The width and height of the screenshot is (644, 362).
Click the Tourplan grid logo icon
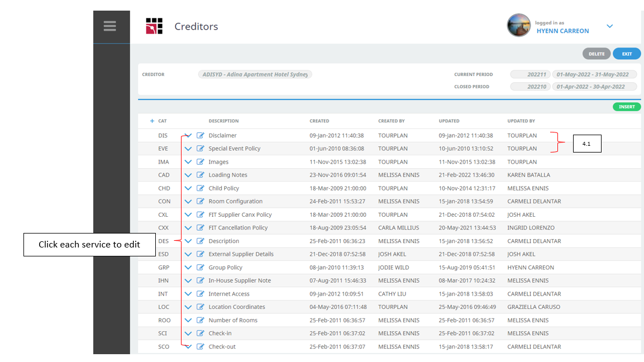pyautogui.click(x=154, y=26)
